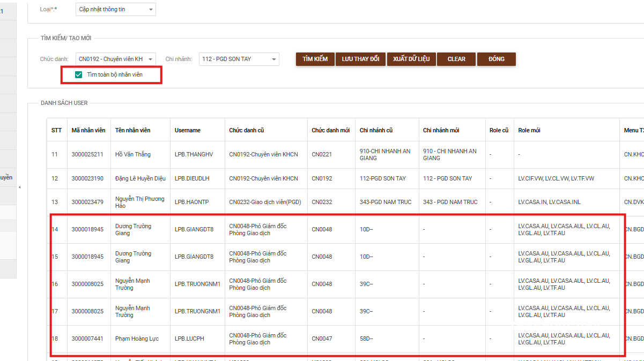Click username LPB.HAONTP

(x=192, y=202)
